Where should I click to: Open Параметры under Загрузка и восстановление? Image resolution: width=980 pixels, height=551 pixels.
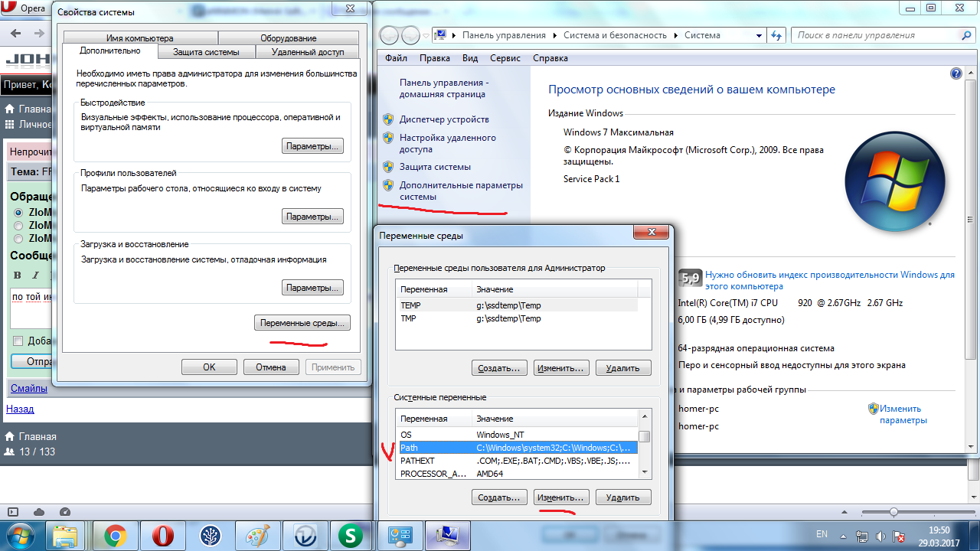312,288
